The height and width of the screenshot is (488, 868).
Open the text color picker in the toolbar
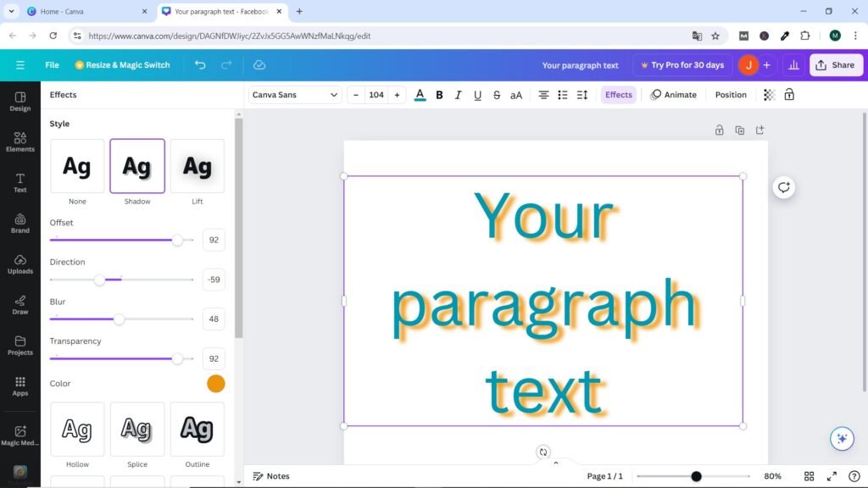tap(420, 95)
